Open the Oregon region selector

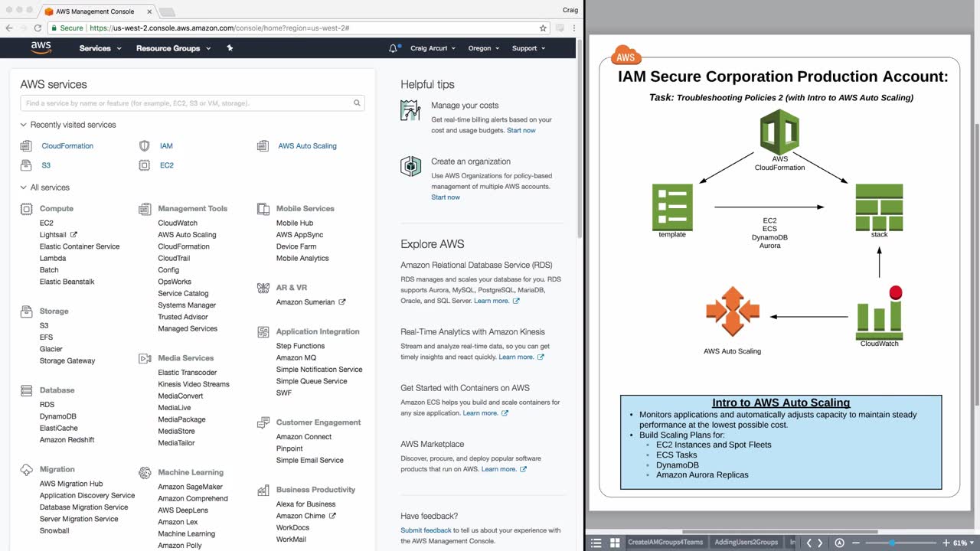pos(484,48)
